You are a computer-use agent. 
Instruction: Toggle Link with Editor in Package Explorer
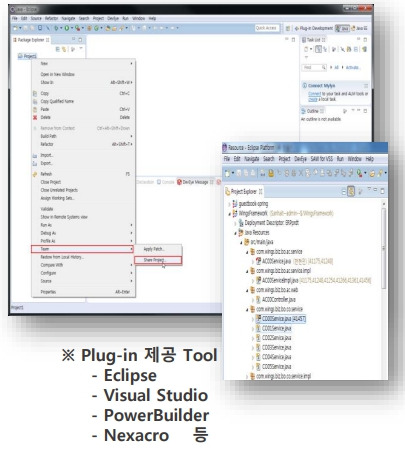point(64,49)
